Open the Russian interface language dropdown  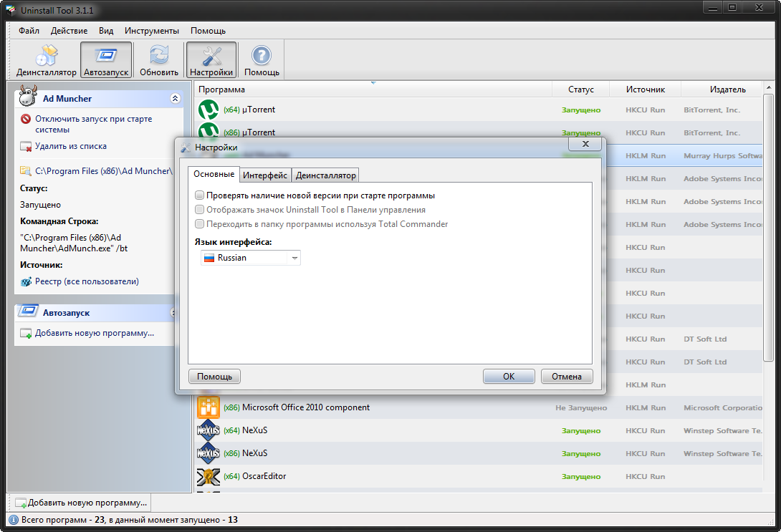coord(294,258)
